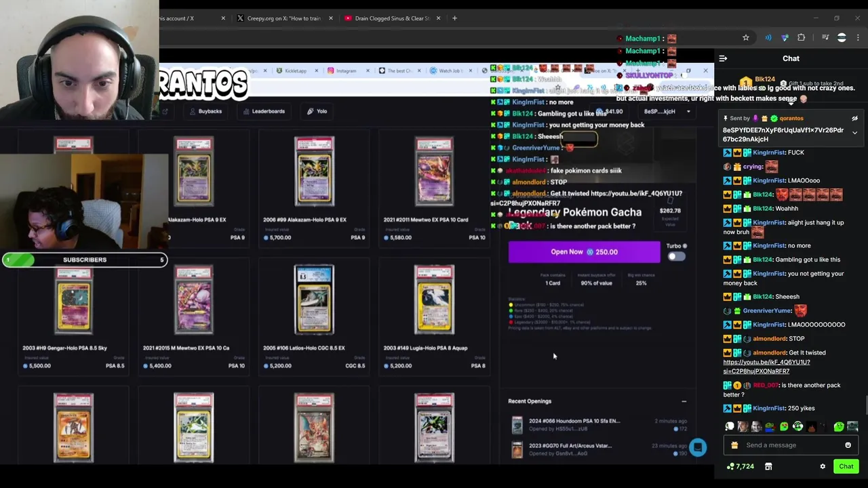Click the chat panel scrollbar
Screen dimensions: 868x488
pos(865,405)
